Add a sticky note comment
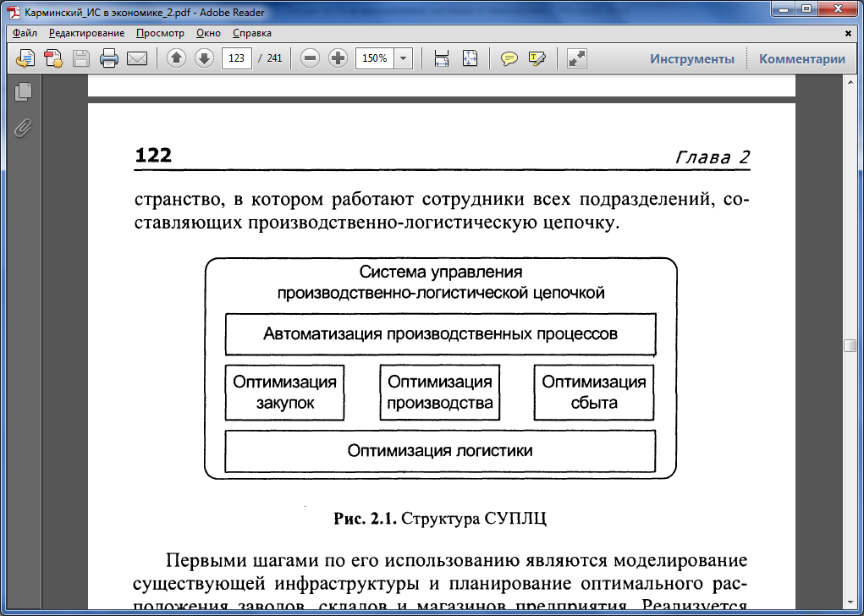This screenshot has width=864, height=616. 509,58
